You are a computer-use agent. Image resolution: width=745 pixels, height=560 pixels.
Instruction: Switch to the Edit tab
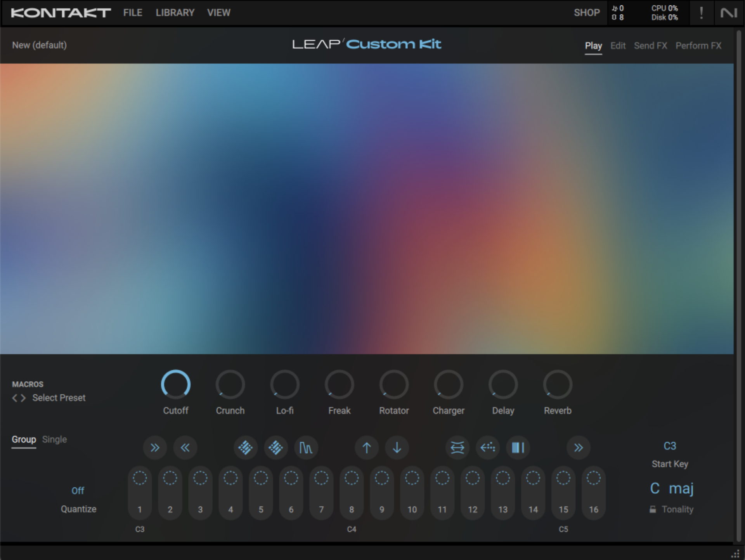(x=618, y=45)
